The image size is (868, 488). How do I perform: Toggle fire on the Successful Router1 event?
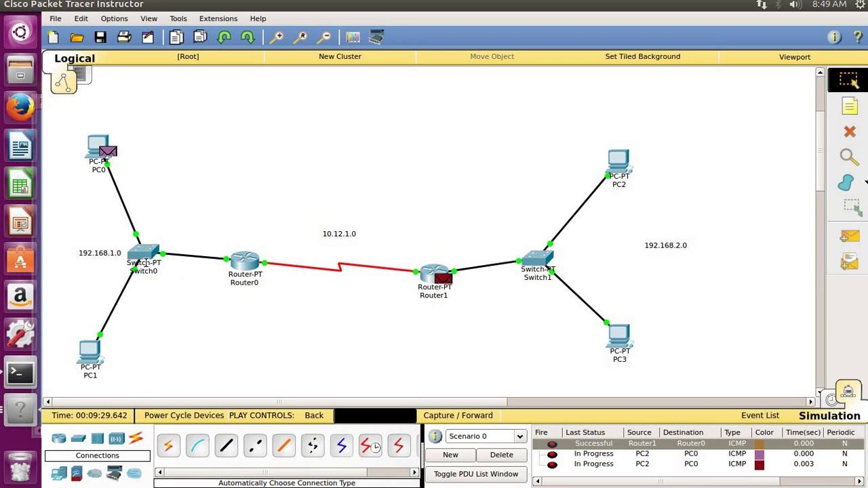[552, 443]
